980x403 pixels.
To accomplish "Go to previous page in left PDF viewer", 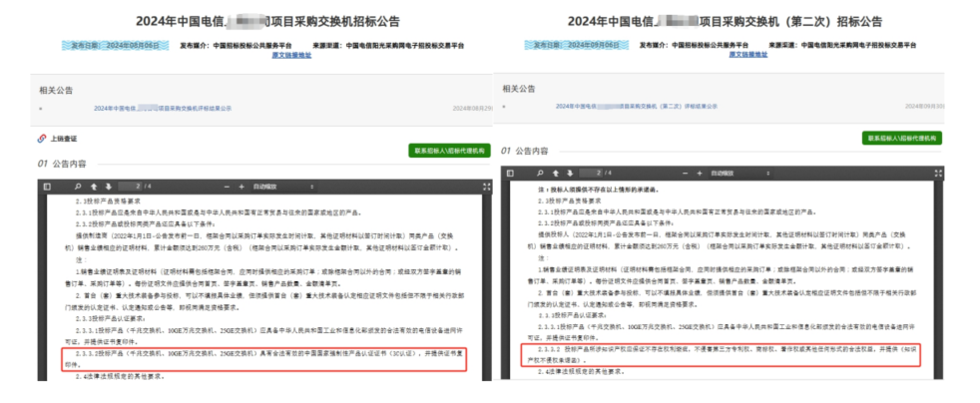I will (94, 187).
